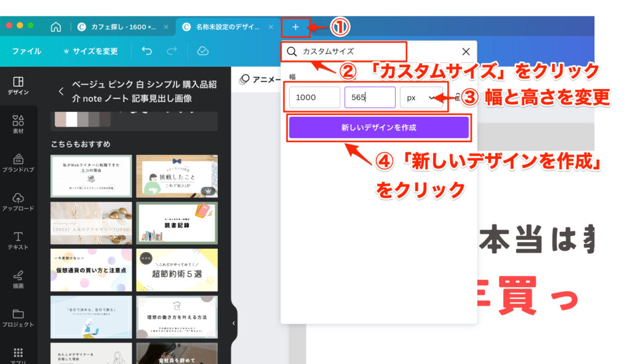The width and height of the screenshot is (630, 364).
Task: Open the 描画 draw panel
Action: pos(18,279)
